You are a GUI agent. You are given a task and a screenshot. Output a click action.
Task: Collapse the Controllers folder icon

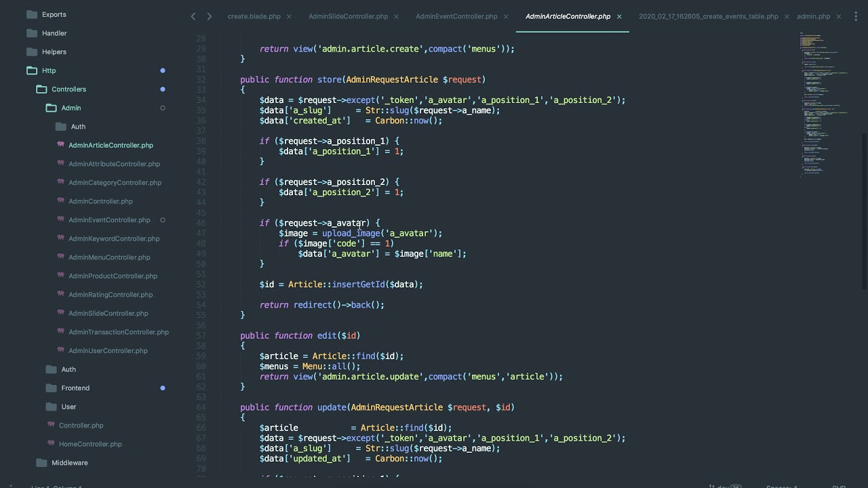coord(41,89)
